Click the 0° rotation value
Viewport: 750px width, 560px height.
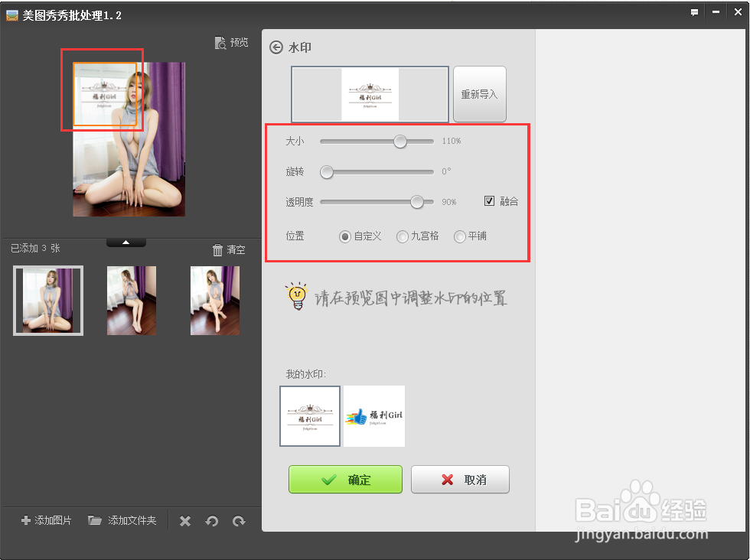pos(446,171)
